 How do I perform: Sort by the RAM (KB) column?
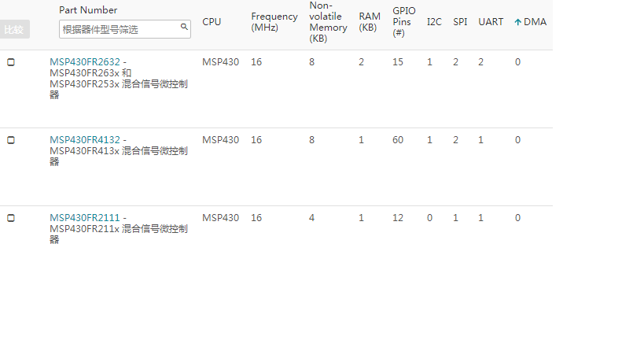click(x=370, y=22)
